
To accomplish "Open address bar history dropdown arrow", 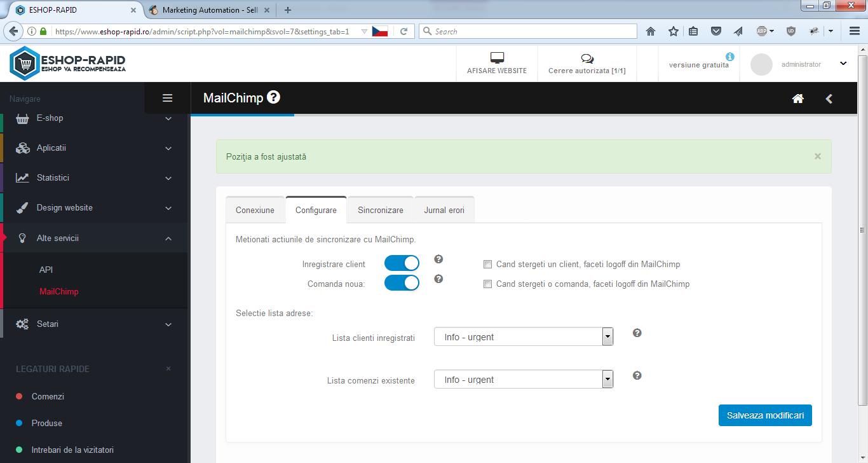I will (363, 31).
